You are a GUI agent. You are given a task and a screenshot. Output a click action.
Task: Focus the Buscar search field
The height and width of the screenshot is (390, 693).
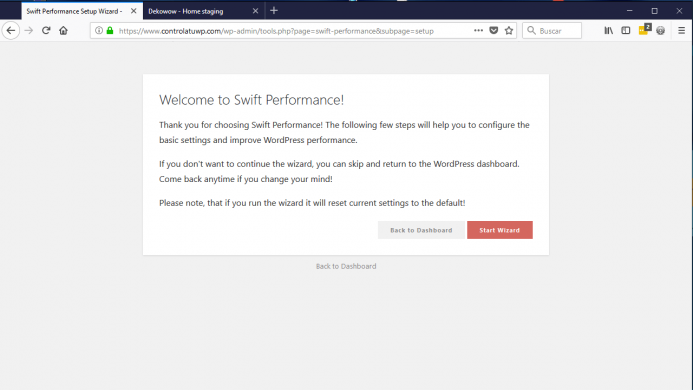point(552,31)
